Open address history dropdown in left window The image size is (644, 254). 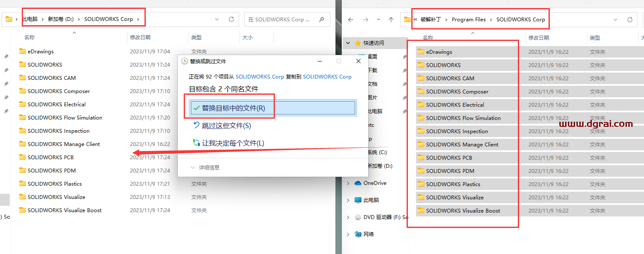tap(217, 19)
